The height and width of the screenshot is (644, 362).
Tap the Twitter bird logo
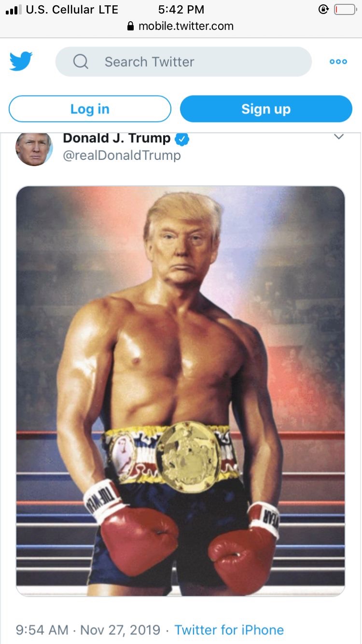point(21,61)
